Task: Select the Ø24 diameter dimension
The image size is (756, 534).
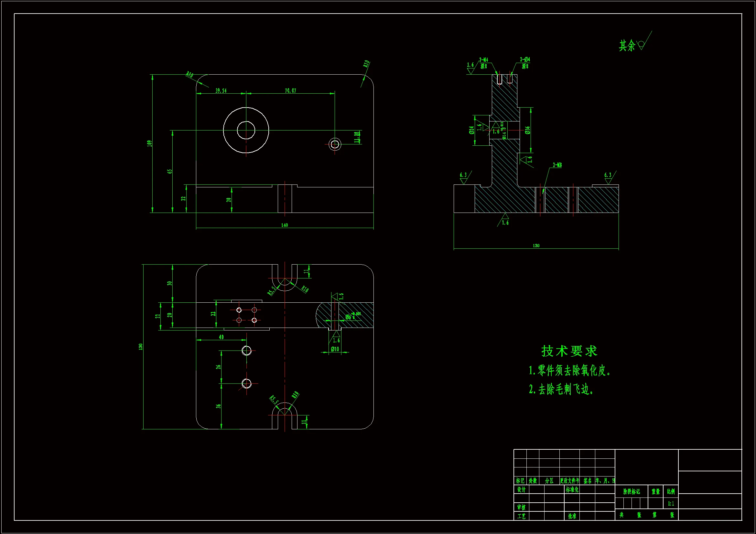Action: pos(472,130)
